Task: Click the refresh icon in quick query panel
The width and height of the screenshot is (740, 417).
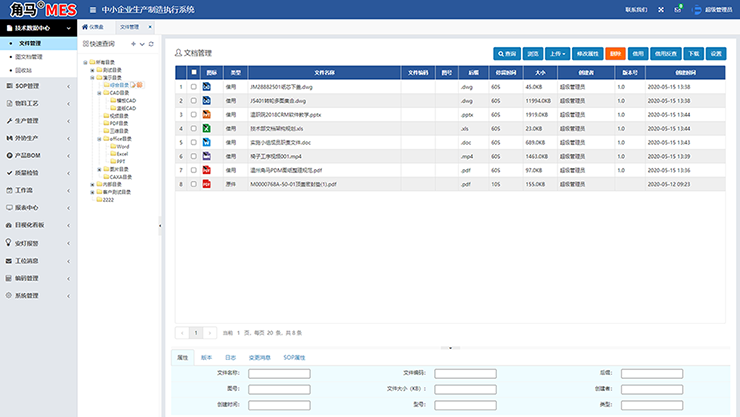Action: click(151, 44)
